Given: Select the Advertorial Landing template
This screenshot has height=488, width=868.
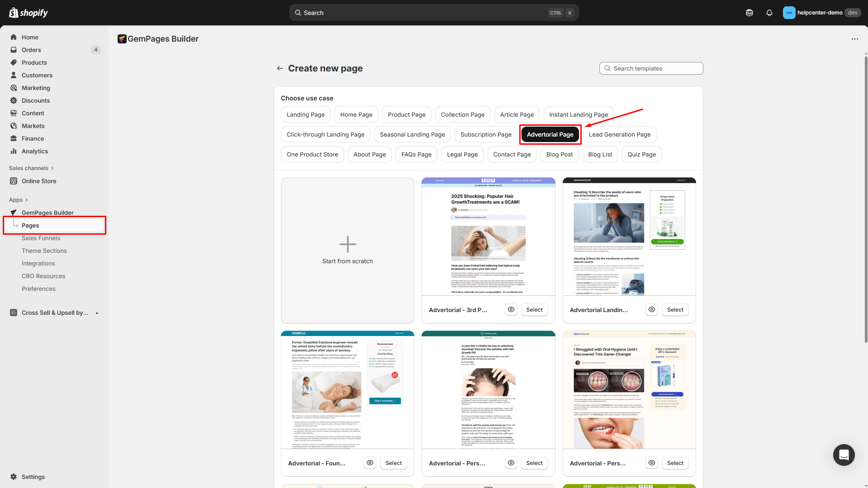Looking at the screenshot, I should (x=675, y=309).
